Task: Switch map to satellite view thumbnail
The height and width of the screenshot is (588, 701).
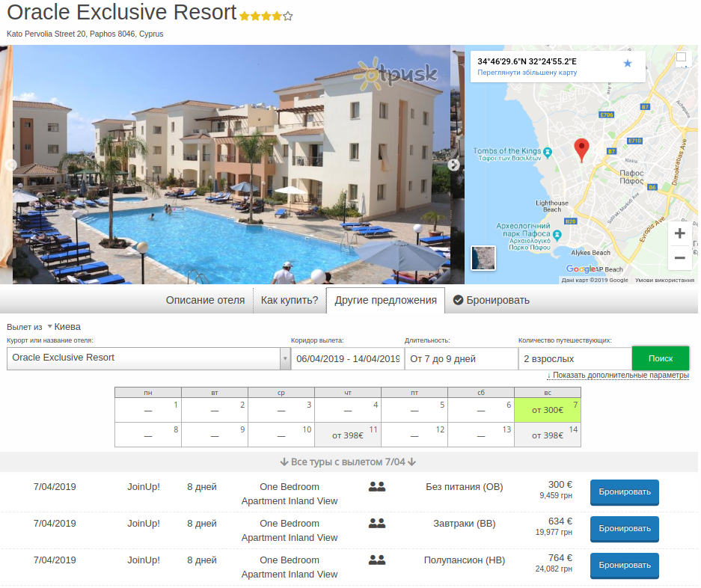Action: (483, 258)
